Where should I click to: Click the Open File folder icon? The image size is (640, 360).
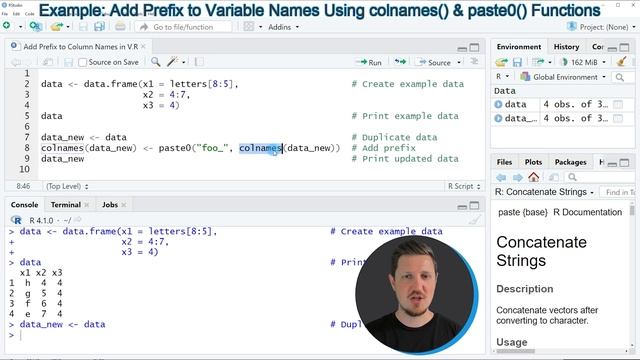pos(57,27)
